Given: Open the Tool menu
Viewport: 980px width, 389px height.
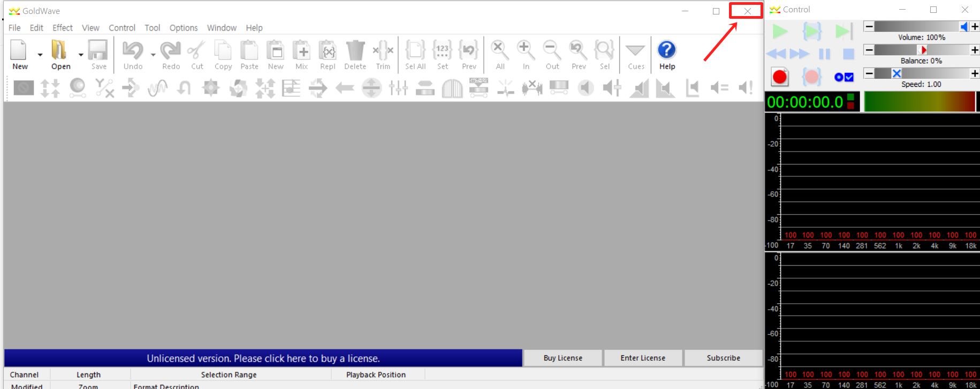Looking at the screenshot, I should pyautogui.click(x=152, y=28).
